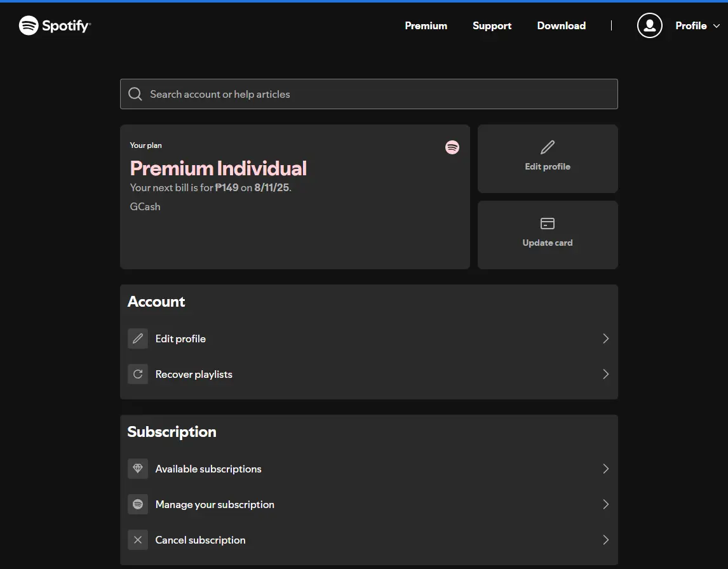Expand the Manage your subscription chevron
The height and width of the screenshot is (569, 728).
pos(606,504)
